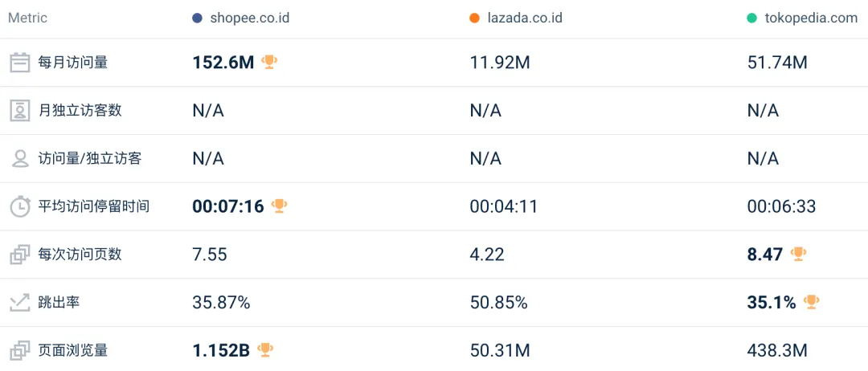Click the stacked pages icon beside 每次访问页数
The height and width of the screenshot is (371, 868).
(20, 255)
